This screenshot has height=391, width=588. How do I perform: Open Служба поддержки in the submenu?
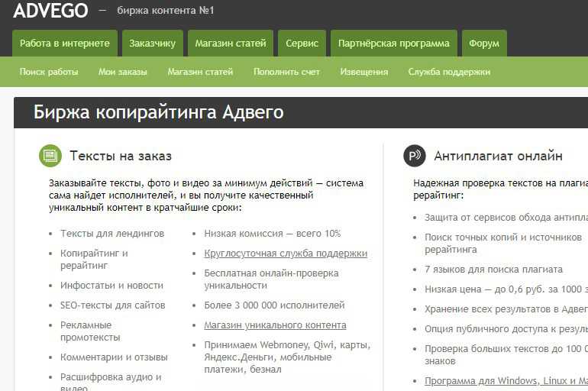click(x=449, y=72)
